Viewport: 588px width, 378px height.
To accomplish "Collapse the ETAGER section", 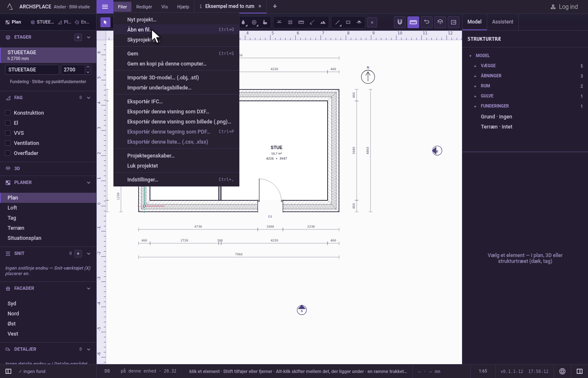I will pos(89,37).
